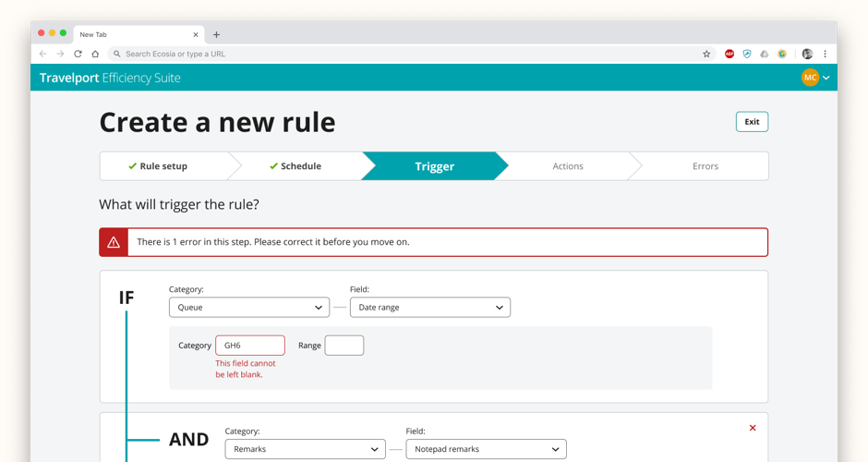
Task: Remove the AND condition with red X
Action: [753, 428]
